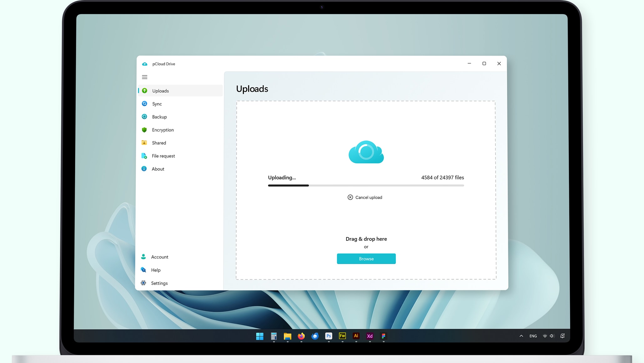
Task: Expand the system tray hidden icons chevron
Action: click(x=521, y=336)
